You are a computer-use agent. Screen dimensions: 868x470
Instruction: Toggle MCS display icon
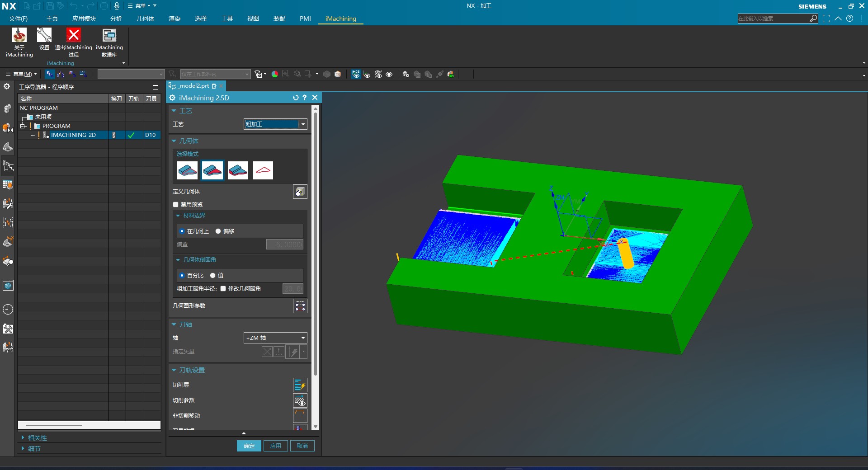(x=356, y=74)
